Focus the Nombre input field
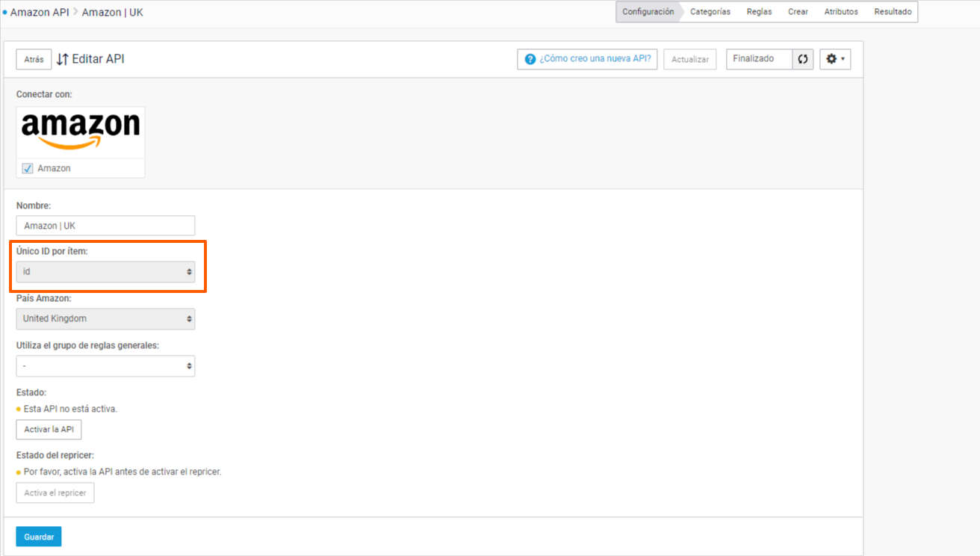 tap(105, 226)
